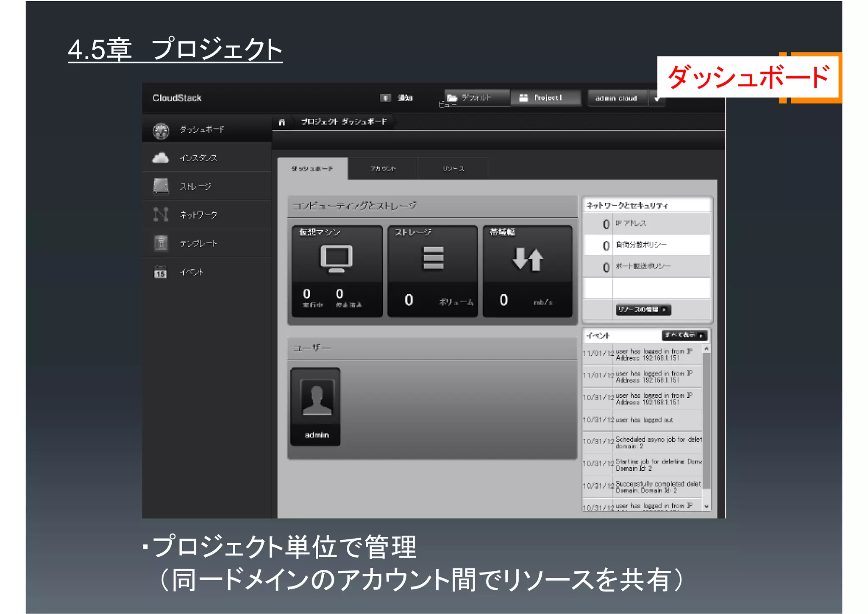
Task: Click the icon on the Project1 button
Action: click(x=524, y=98)
